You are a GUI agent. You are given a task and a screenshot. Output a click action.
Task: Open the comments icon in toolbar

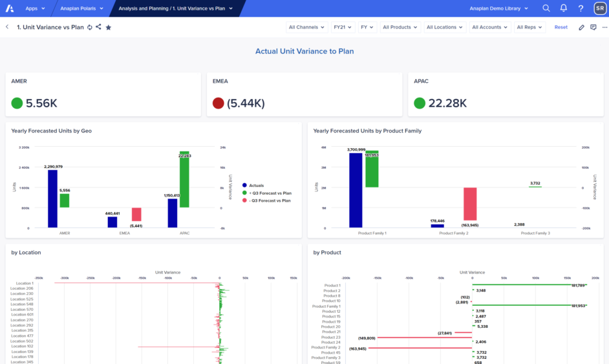click(x=593, y=27)
